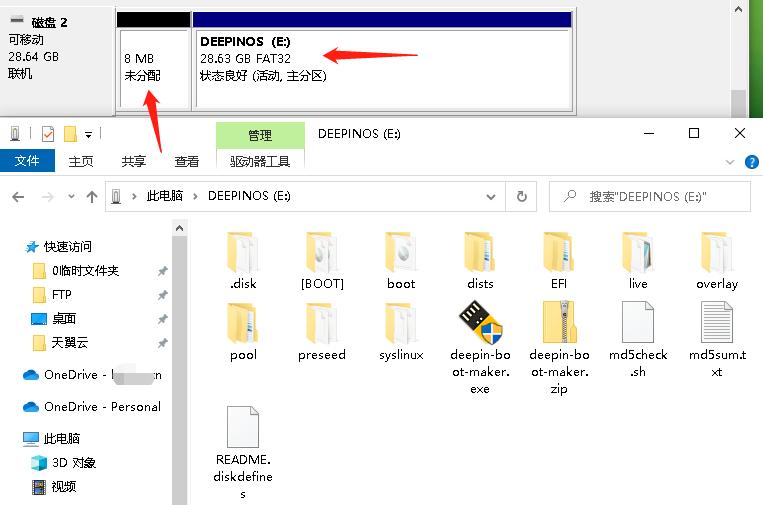Expand the address bar history dropdown

491,197
